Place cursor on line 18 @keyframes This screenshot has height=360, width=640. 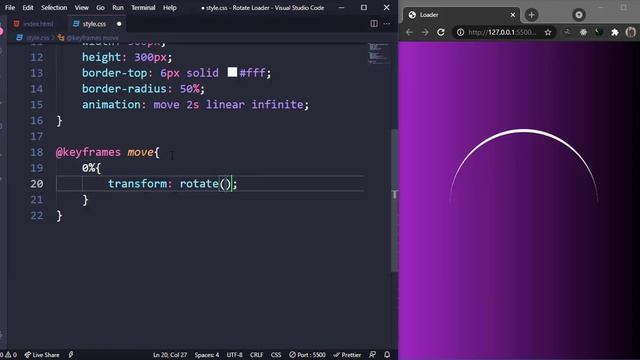[x=88, y=152]
